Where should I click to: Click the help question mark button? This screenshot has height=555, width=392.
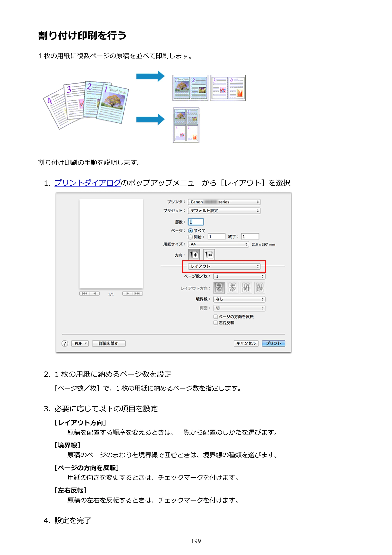pyautogui.click(x=65, y=344)
